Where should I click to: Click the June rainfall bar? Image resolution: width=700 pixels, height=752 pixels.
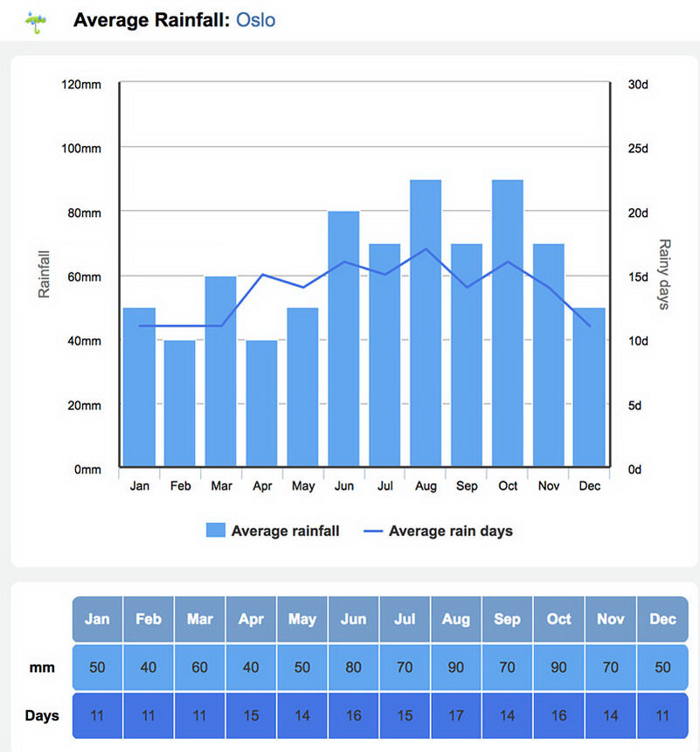pyautogui.click(x=343, y=338)
